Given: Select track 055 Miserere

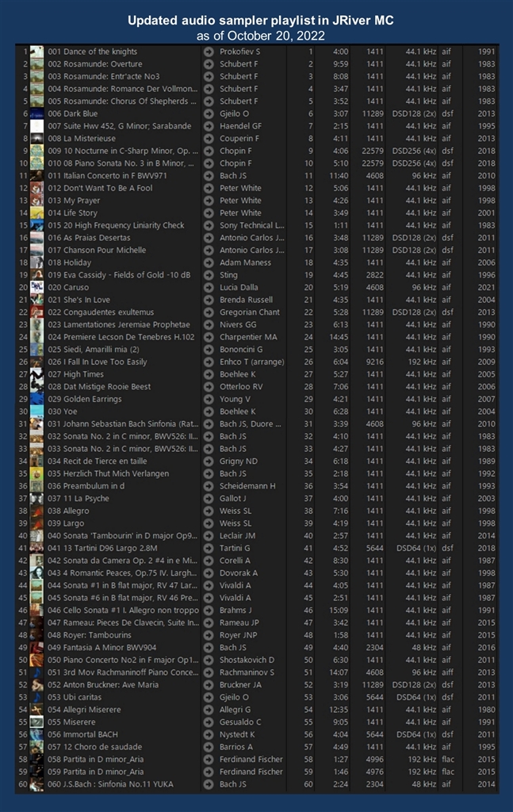Looking at the screenshot, I should pos(71,722).
